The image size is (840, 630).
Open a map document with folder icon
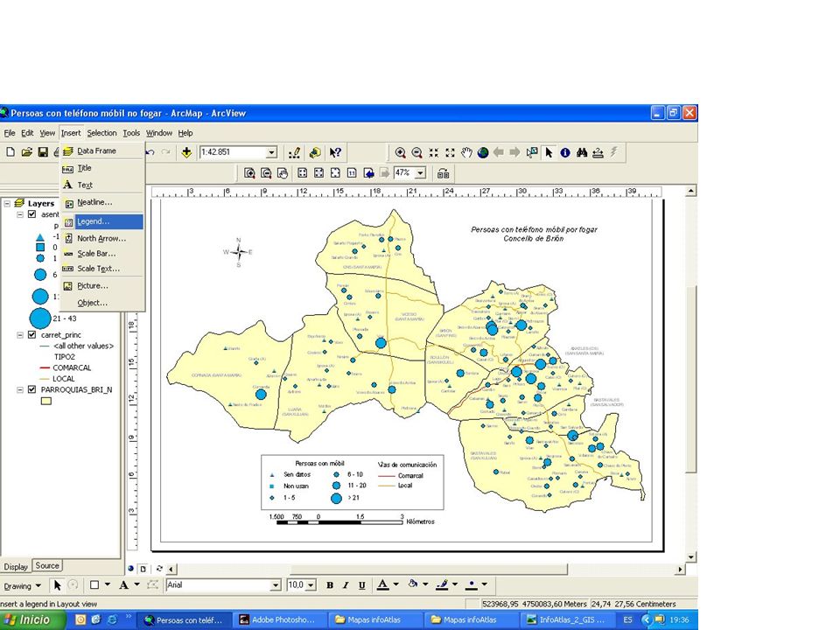[27, 152]
